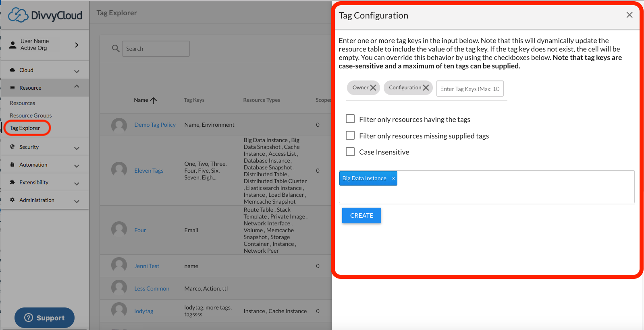Click the DivvyCloud logo
This screenshot has width=644, height=330.
[45, 15]
